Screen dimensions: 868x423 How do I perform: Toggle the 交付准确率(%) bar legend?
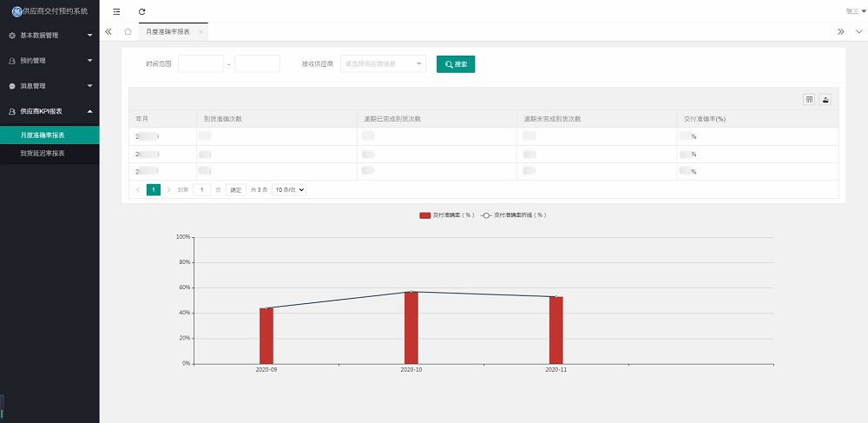tap(425, 215)
